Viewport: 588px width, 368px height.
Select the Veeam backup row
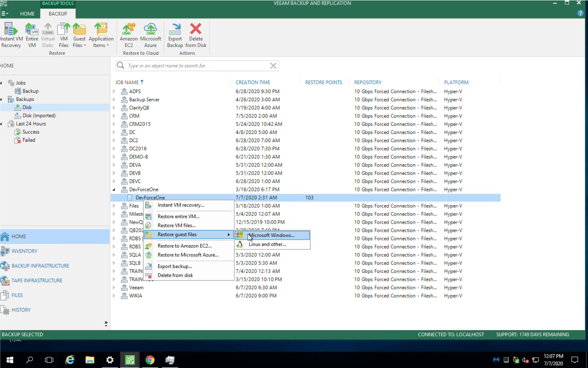tap(305, 287)
